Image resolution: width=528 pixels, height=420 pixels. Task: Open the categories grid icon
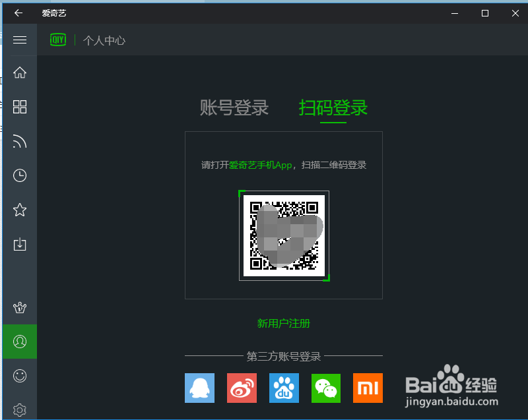(19, 107)
